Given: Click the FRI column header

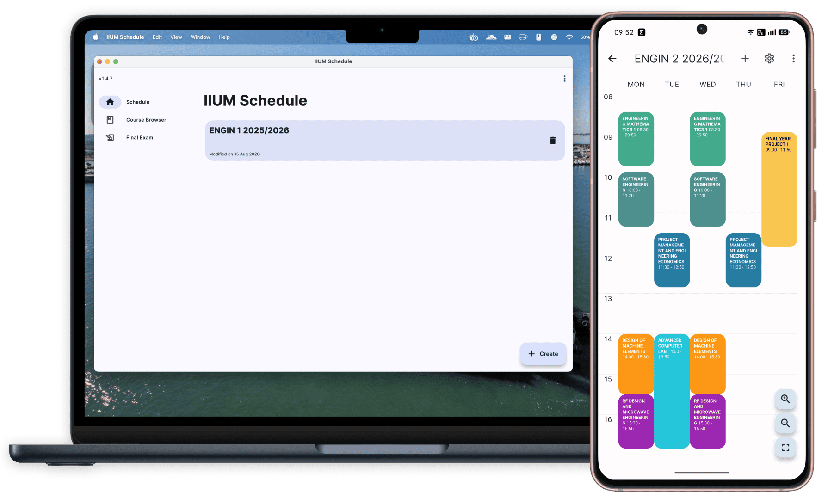Looking at the screenshot, I should (x=779, y=84).
